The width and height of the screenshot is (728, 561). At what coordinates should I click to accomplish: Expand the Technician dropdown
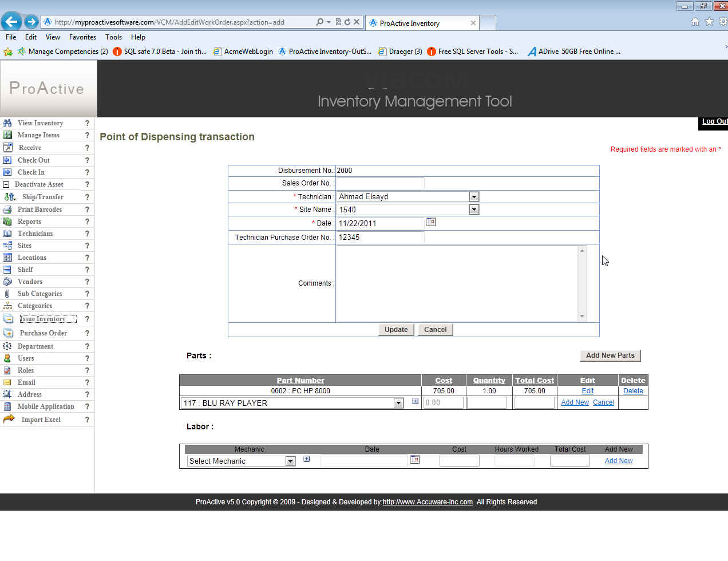point(473,196)
